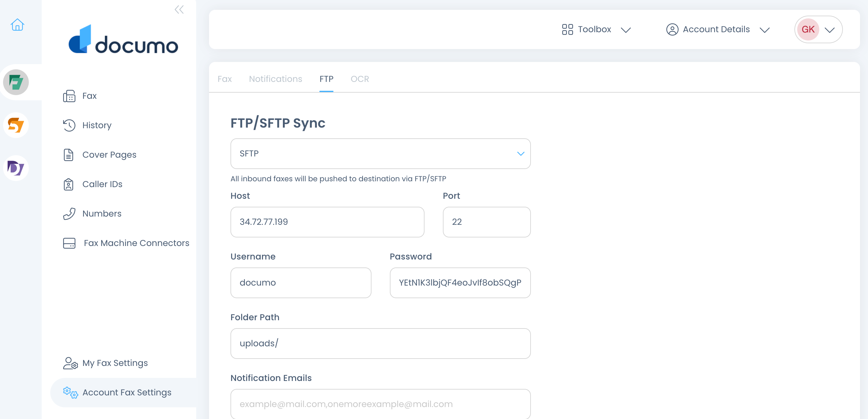Open the SFTP protocol dropdown
The height and width of the screenshot is (419, 868).
[x=380, y=154]
